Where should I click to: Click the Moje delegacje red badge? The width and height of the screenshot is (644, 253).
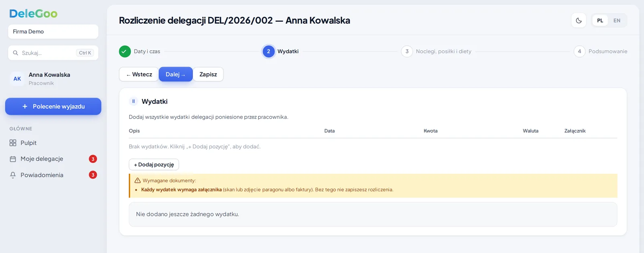click(x=93, y=159)
